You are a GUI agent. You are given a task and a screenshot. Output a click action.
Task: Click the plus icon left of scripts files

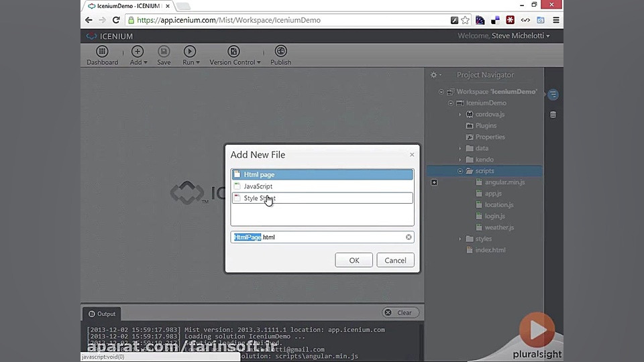(x=434, y=182)
